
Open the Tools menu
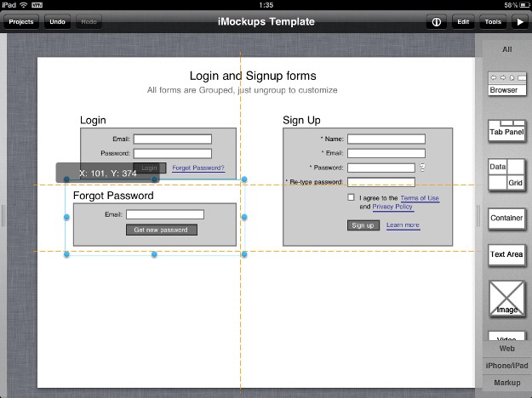click(x=492, y=22)
